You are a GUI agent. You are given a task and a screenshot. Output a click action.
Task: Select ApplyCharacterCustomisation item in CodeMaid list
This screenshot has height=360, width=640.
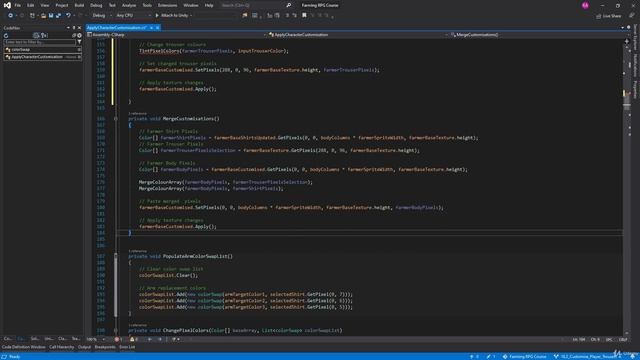[43, 57]
